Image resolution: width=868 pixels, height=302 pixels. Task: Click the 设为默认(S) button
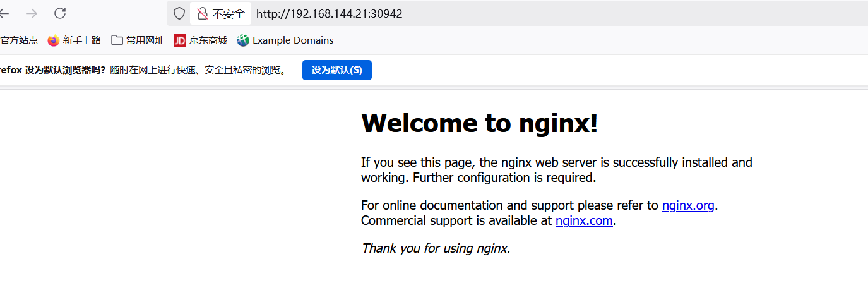(337, 70)
